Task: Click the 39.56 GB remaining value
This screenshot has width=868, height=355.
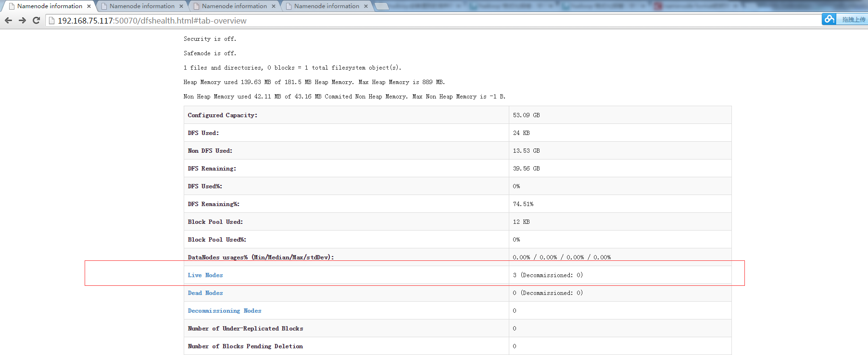Action: (526, 169)
